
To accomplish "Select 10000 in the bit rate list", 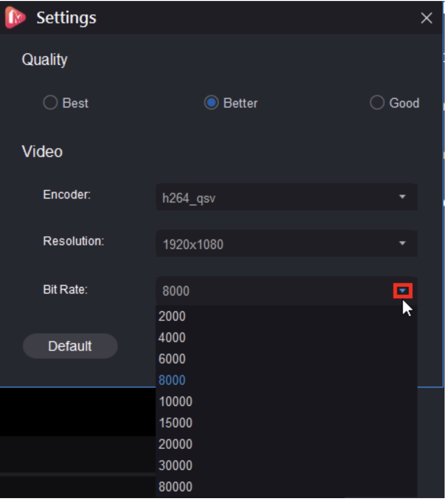I will coord(288,403).
